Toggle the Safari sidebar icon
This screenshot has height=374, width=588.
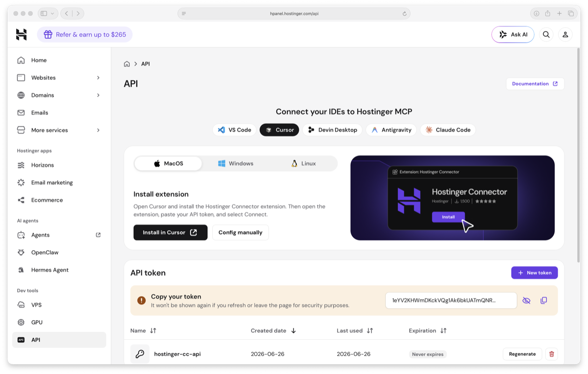44,14
